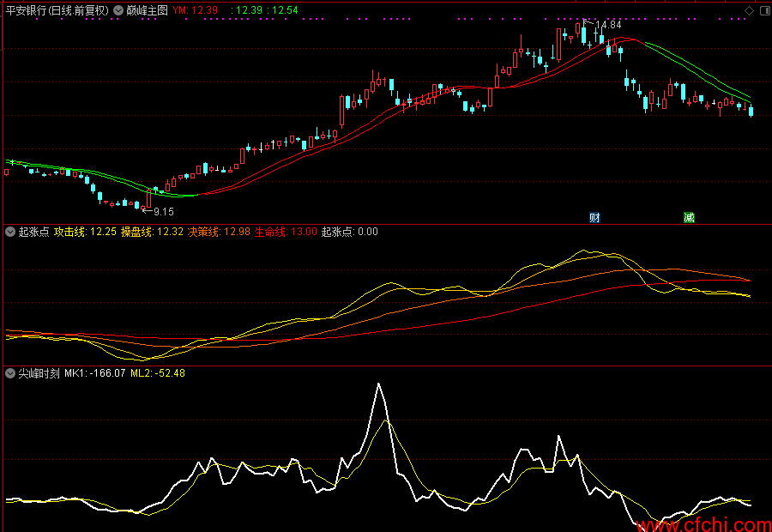Select the ML2: -52.48 readout

[x=158, y=373]
